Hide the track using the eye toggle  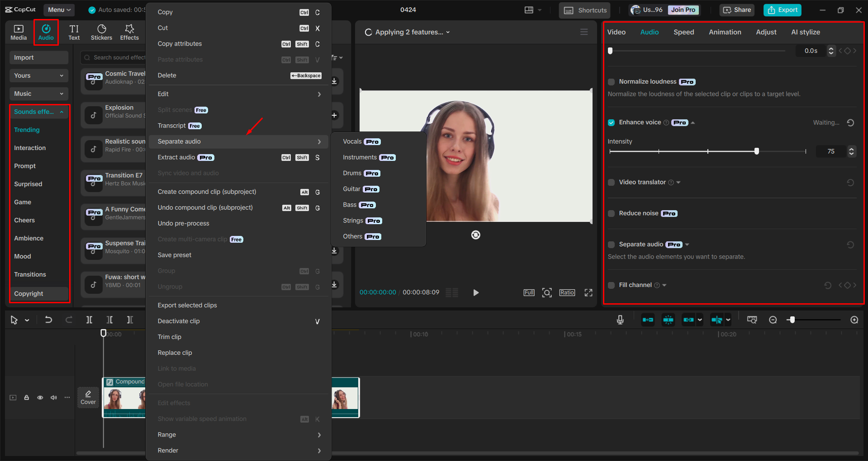pyautogui.click(x=40, y=397)
